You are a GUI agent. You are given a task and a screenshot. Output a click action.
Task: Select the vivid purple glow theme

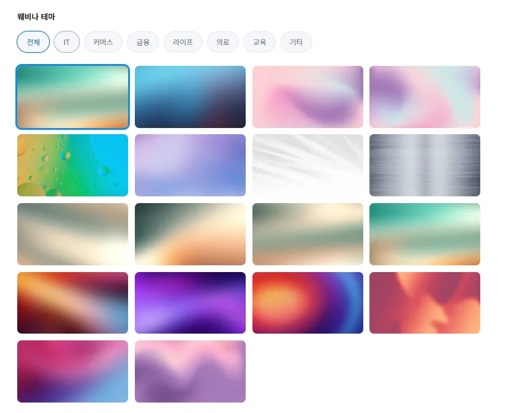(190, 303)
